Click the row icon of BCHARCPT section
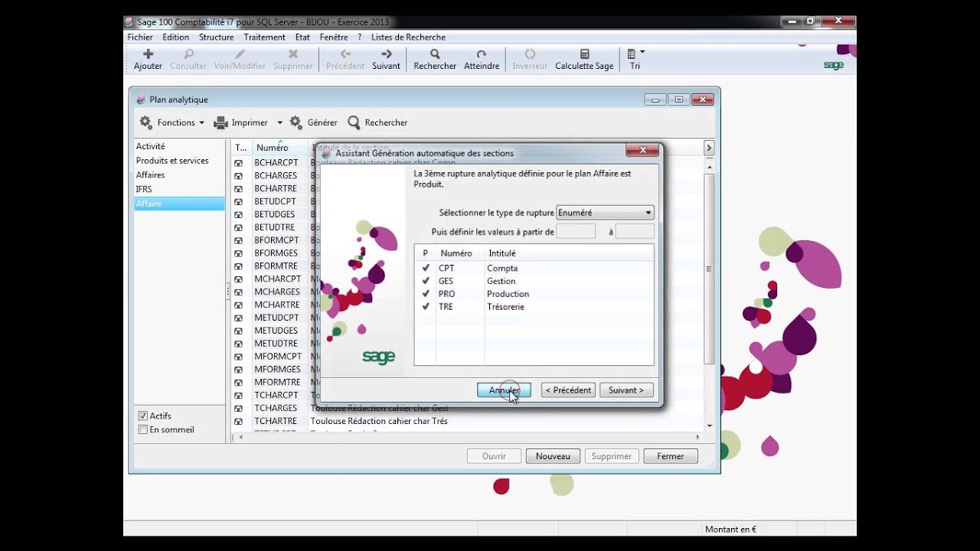The width and height of the screenshot is (980, 551). [238, 163]
